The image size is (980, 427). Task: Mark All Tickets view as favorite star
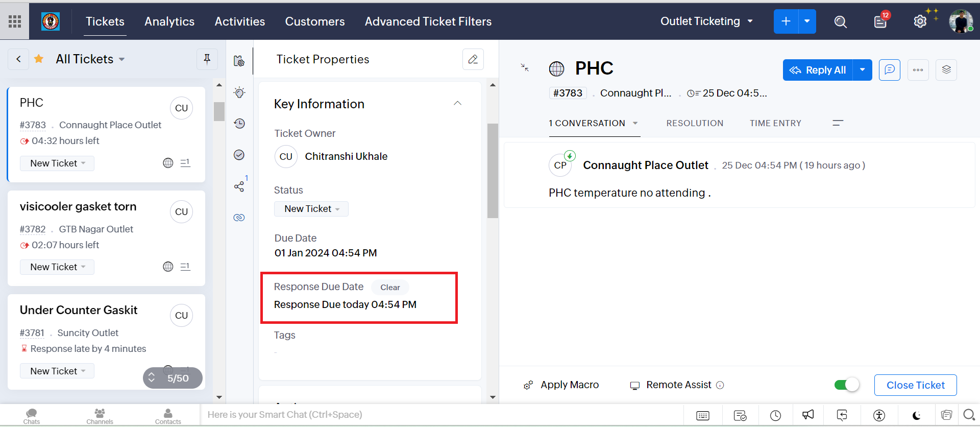click(x=39, y=59)
